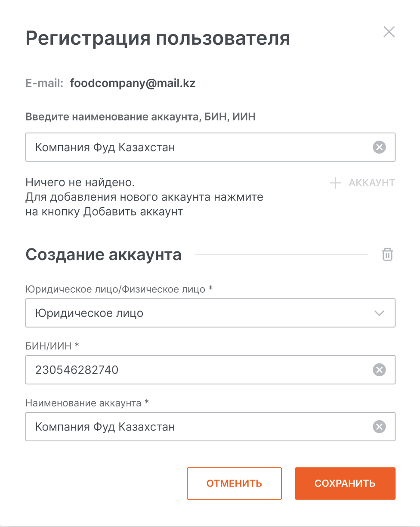Click the foodcompany@mail.kz email address

[133, 83]
